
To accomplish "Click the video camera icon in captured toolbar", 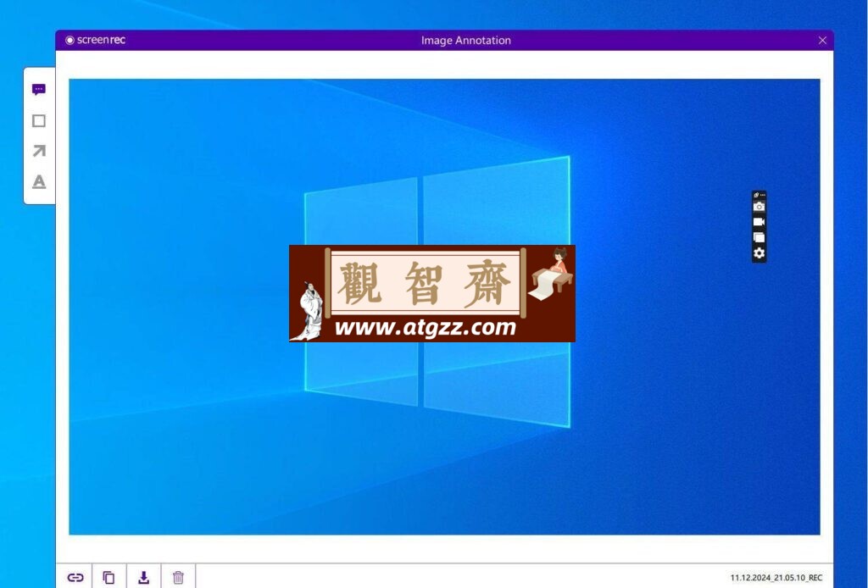I will coord(759,222).
